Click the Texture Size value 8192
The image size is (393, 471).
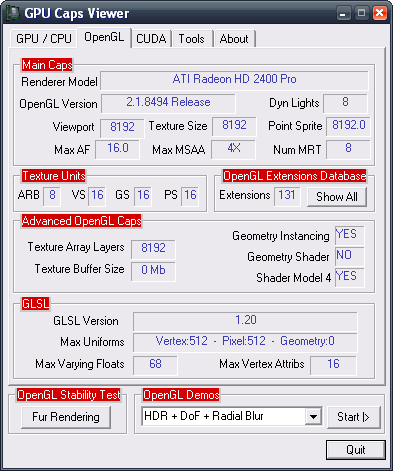coord(234,126)
